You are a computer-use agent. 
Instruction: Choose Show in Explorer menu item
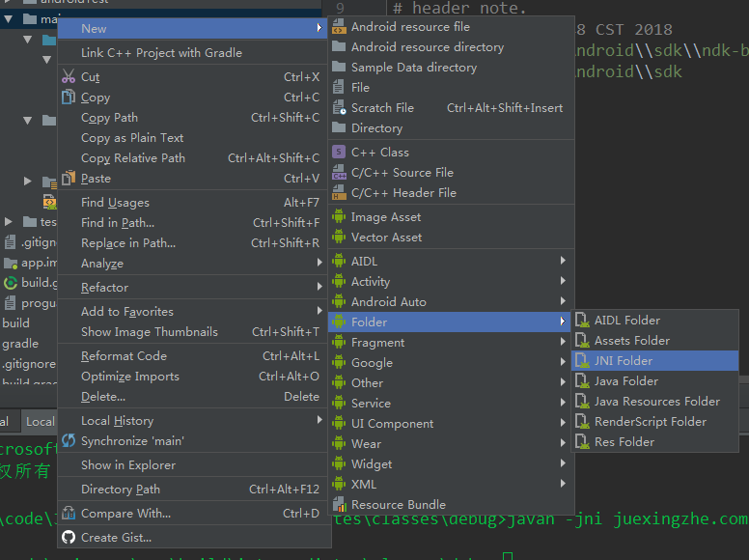click(192, 465)
